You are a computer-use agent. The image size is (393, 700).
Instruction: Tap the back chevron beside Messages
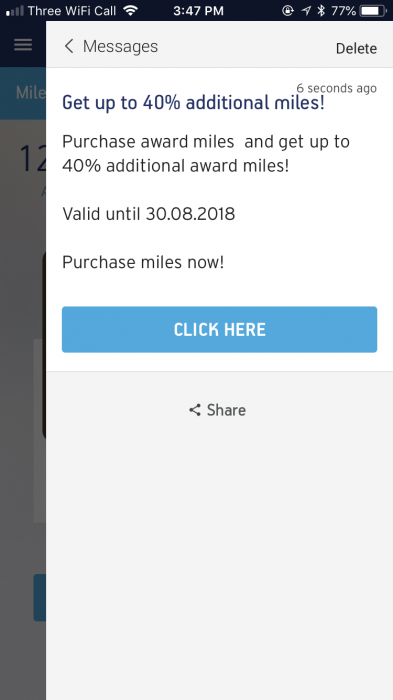coord(69,46)
